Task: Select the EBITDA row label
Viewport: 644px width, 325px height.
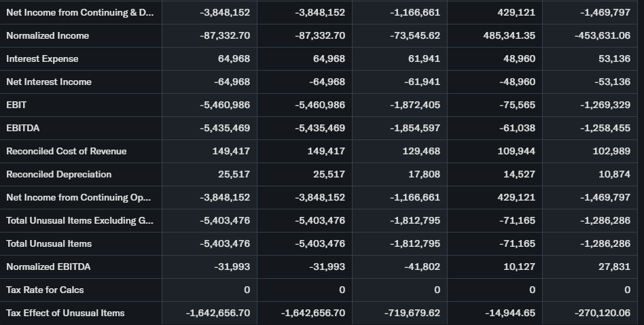Action: tap(22, 128)
